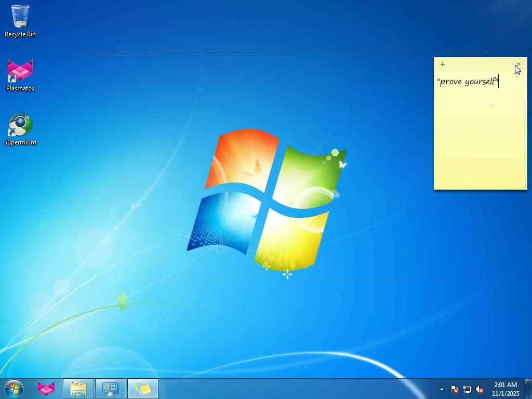
Task: Open the network status tray icon
Action: pyautogui.click(x=467, y=390)
